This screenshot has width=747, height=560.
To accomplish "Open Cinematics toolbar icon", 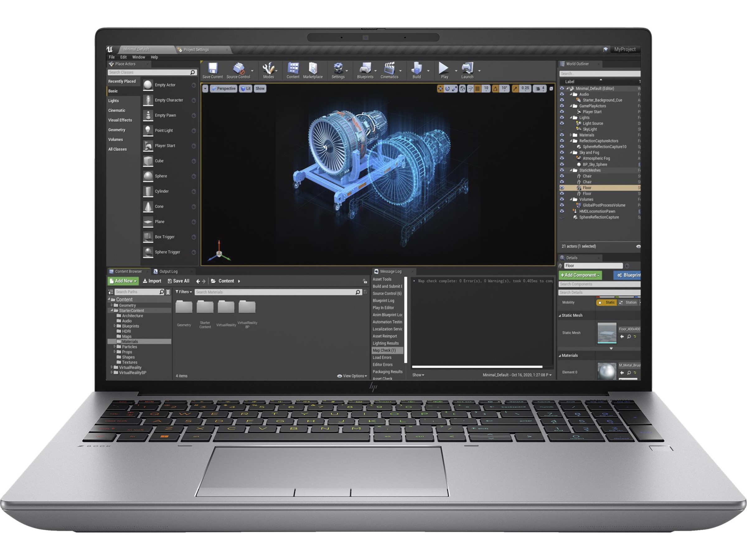I will pyautogui.click(x=389, y=69).
